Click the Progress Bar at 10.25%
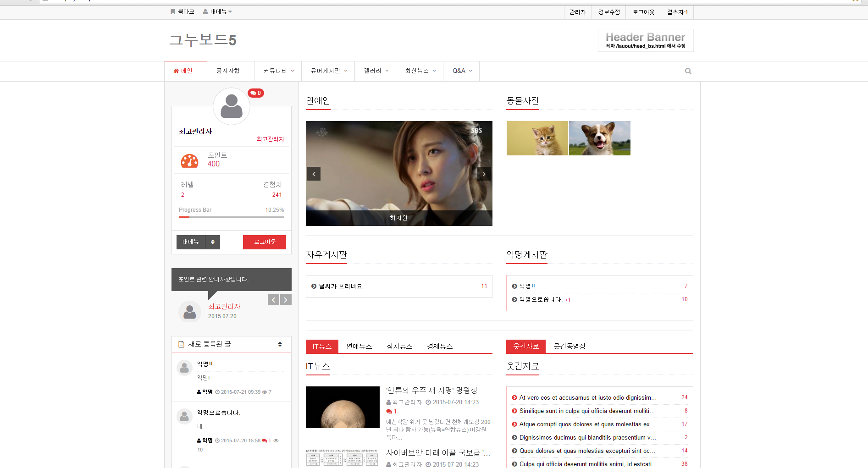 (x=232, y=217)
